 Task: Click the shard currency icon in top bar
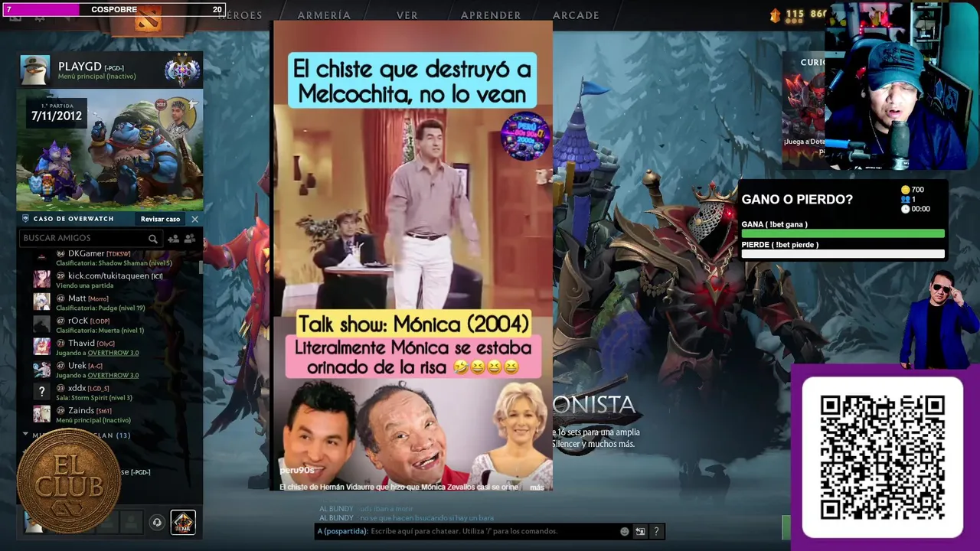click(x=775, y=15)
